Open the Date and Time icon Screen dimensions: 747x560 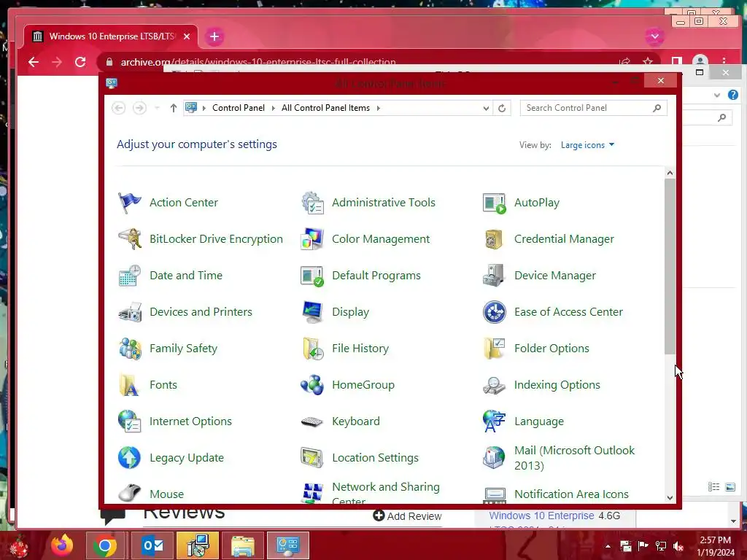coord(130,276)
